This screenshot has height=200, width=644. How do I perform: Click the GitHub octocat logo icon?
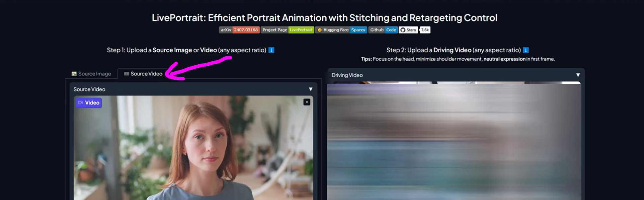[x=403, y=30]
